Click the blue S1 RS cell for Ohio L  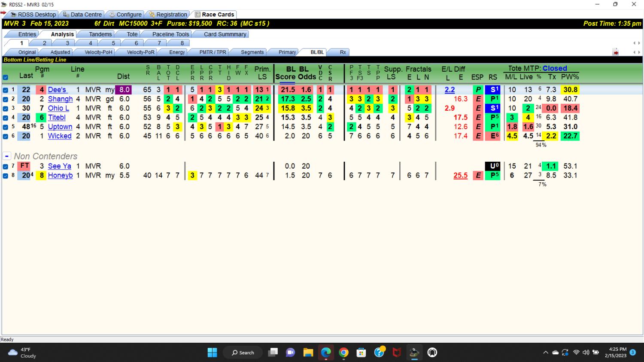click(x=493, y=109)
